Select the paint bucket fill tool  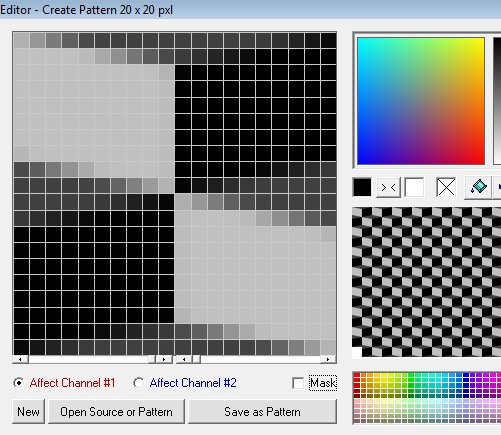(478, 187)
